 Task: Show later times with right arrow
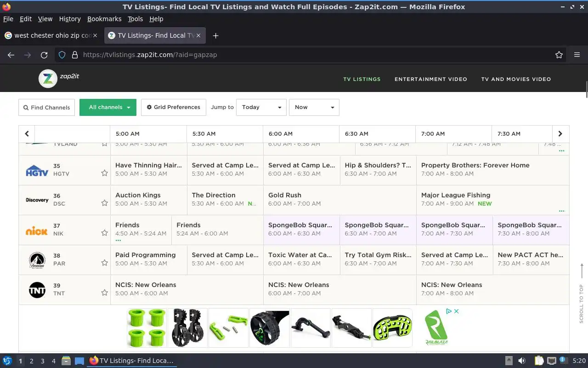[x=560, y=134]
